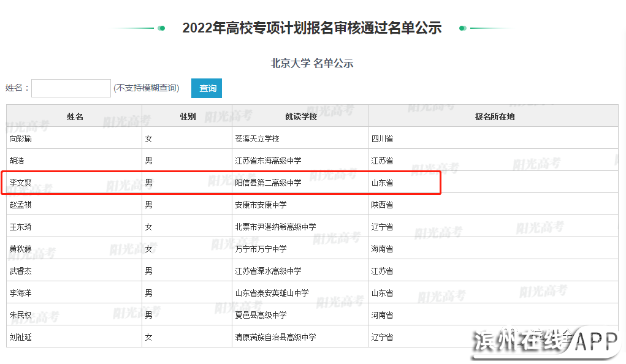
Task: Select the 万宁市万宁中学 cell
Action: click(x=261, y=249)
